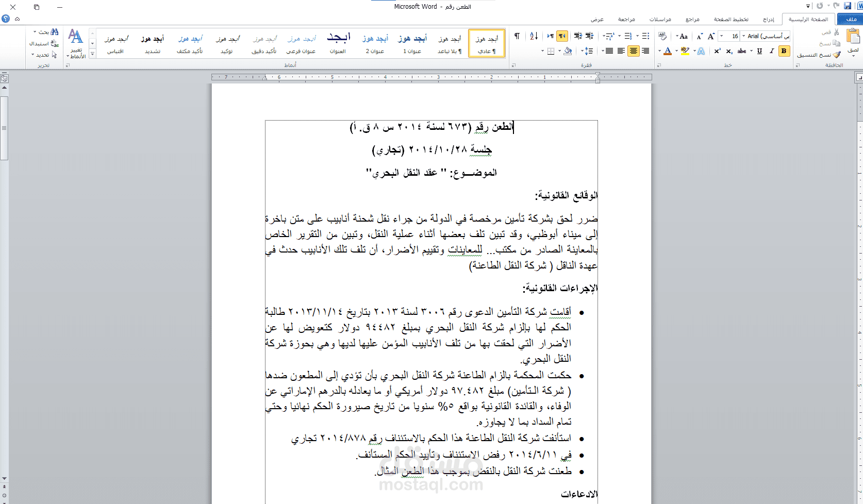Viewport: 863px width, 504px height.
Task: Click the Change Styles (تغيير الأنماط) icon
Action: click(76, 43)
